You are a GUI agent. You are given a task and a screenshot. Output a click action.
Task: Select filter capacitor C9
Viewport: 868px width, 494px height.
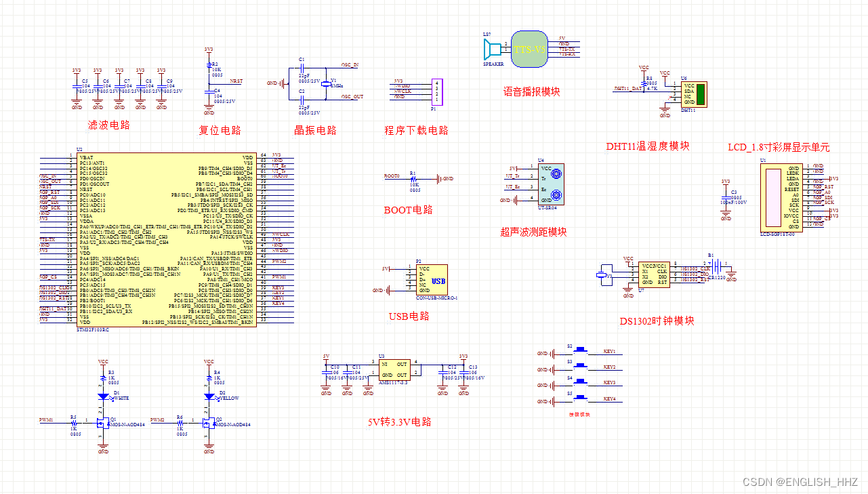(x=161, y=85)
